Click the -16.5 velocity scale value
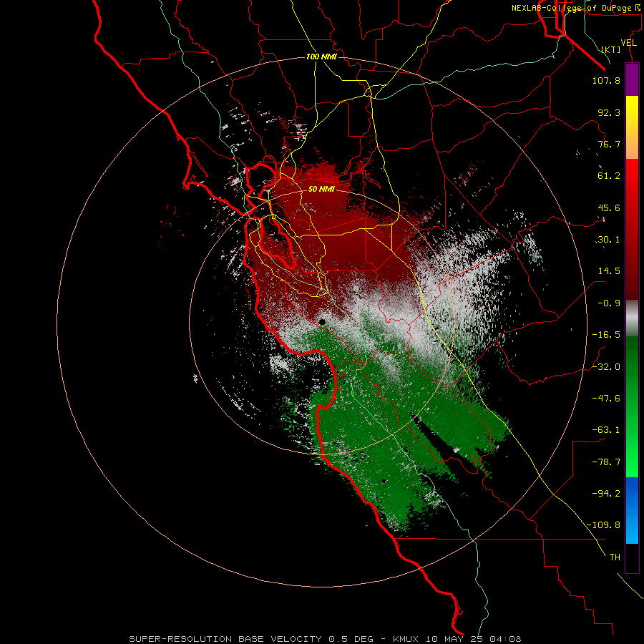The image size is (644, 644). pyautogui.click(x=606, y=335)
